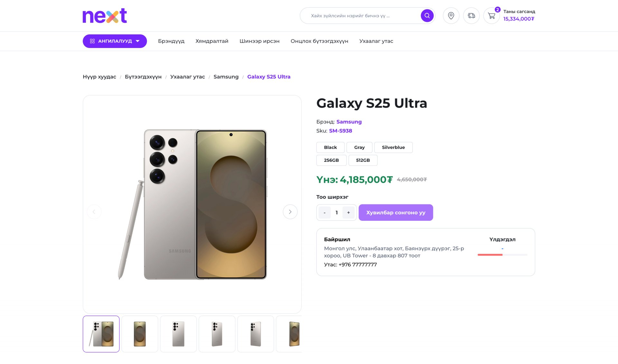Show next product image with right arrow
This screenshot has height=364, width=618.
(x=290, y=212)
